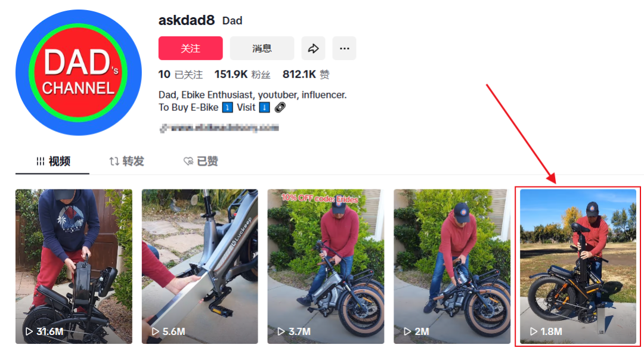
Task: Click the link chain icon in bio
Action: pos(280,108)
